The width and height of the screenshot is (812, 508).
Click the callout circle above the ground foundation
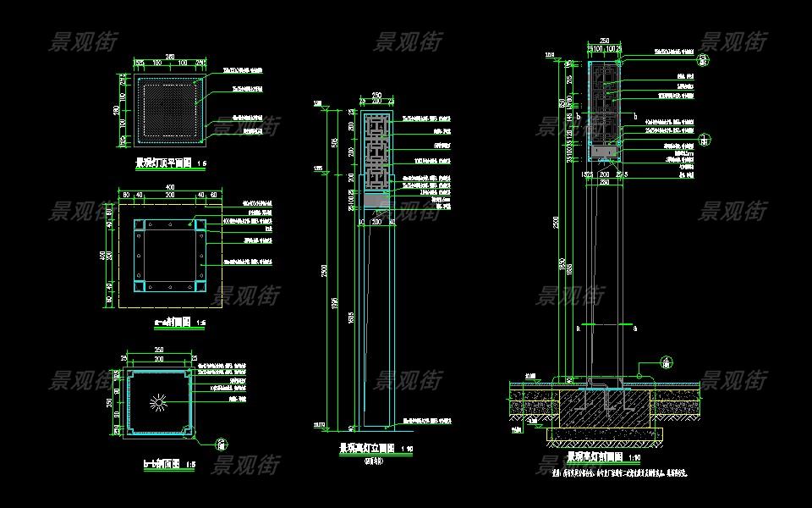[x=667, y=362]
